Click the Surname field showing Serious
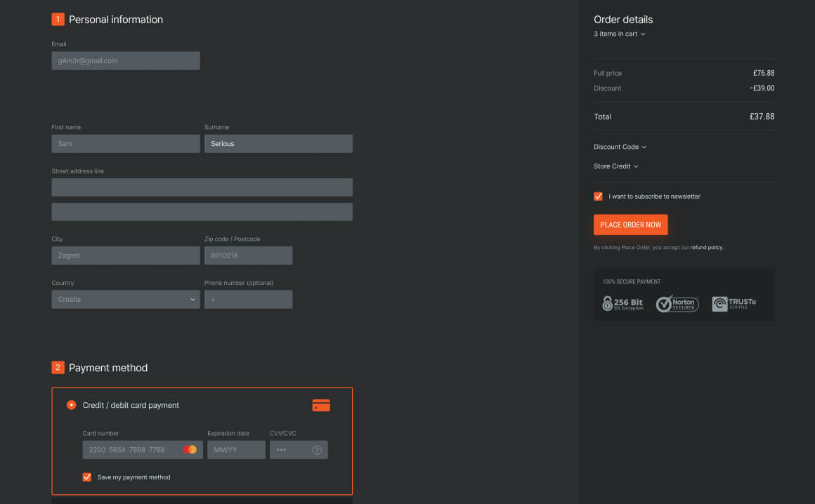This screenshot has width=815, height=504. tap(278, 143)
